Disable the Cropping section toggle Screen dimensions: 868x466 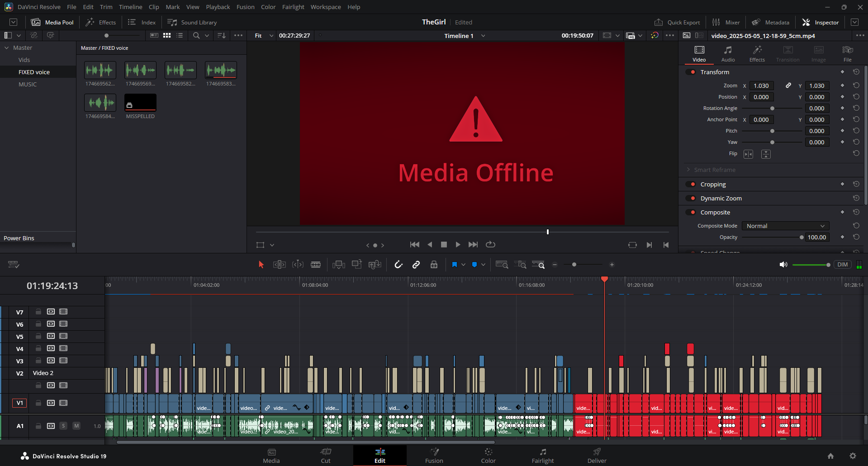[x=691, y=184]
